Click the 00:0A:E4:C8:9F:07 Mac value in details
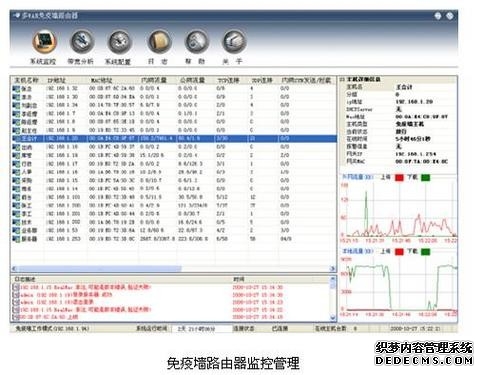The height and width of the screenshot is (375, 484). [421, 117]
